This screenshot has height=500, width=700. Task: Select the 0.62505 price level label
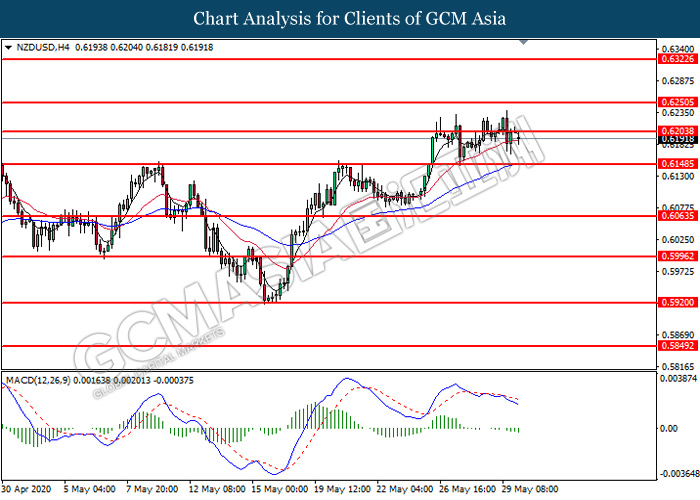677,102
